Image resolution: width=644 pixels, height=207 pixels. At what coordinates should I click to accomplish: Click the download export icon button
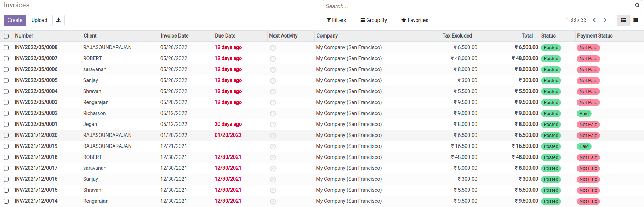[x=59, y=20]
